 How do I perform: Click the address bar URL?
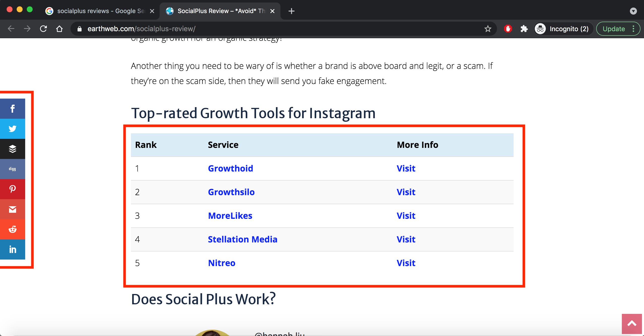(141, 29)
